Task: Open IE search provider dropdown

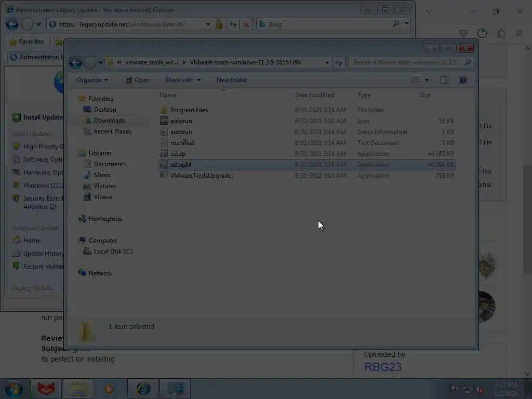Action: (x=406, y=24)
